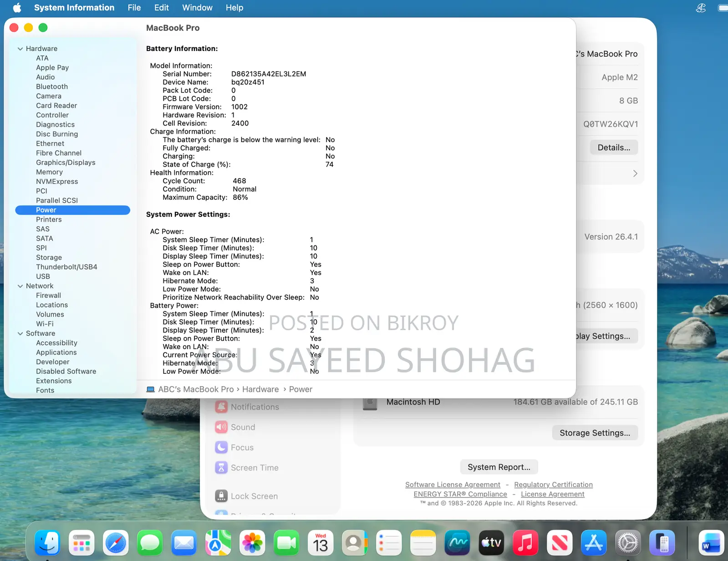Viewport: 728px width, 561px height.
Task: Click the chevron arrow in Settings window
Action: pyautogui.click(x=635, y=173)
